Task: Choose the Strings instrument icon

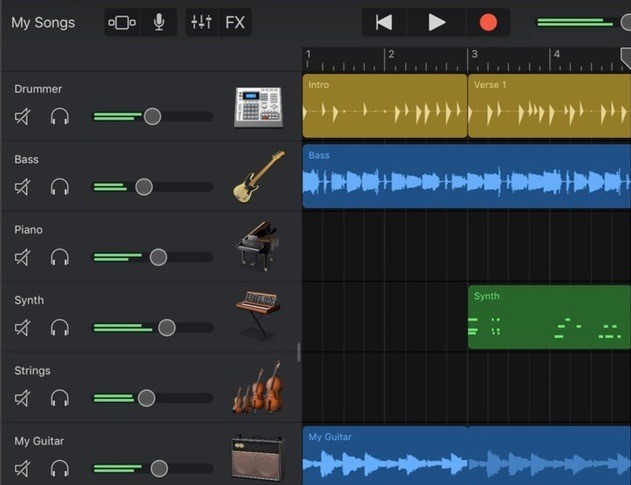Action: (x=256, y=388)
